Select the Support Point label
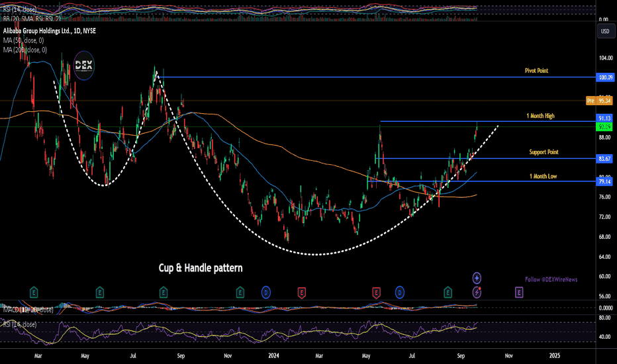 (x=544, y=152)
